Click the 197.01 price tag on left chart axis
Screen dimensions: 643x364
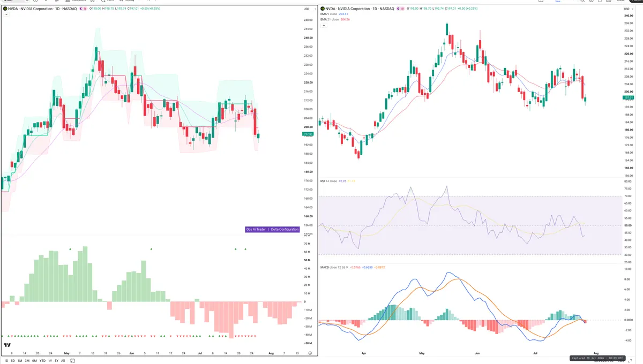[x=308, y=134]
